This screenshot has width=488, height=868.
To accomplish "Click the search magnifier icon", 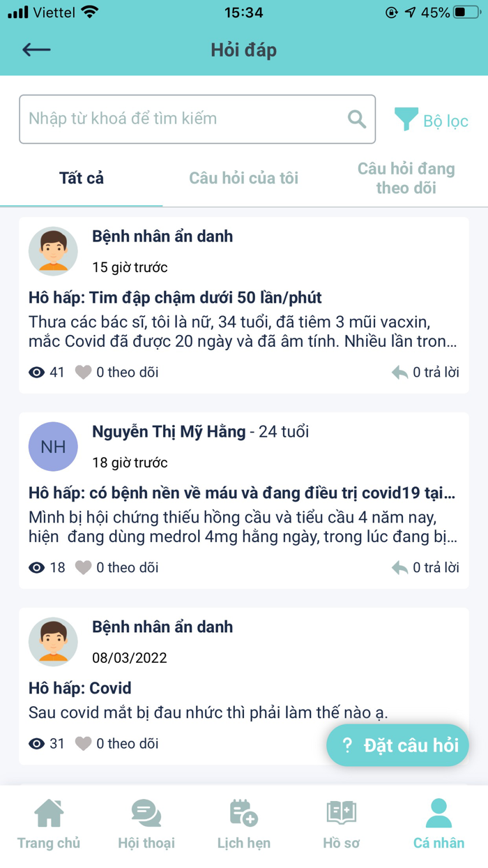I will click(x=356, y=119).
